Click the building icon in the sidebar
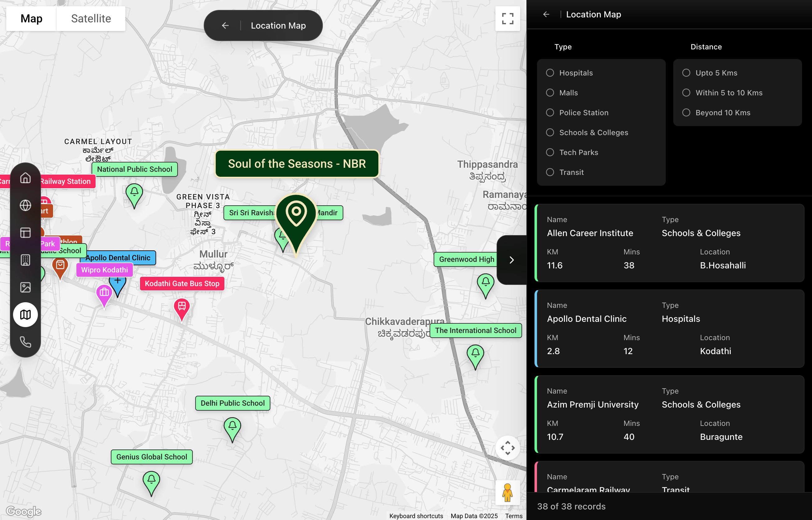 (26, 260)
